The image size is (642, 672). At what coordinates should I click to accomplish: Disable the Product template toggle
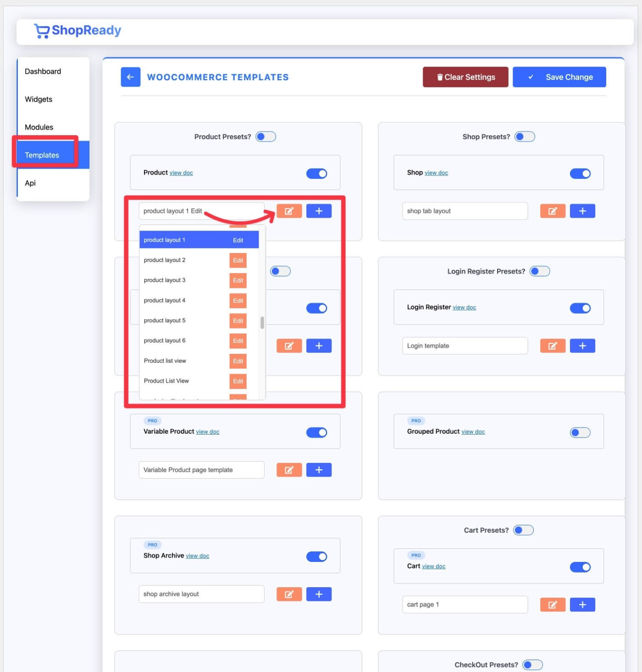(x=316, y=174)
